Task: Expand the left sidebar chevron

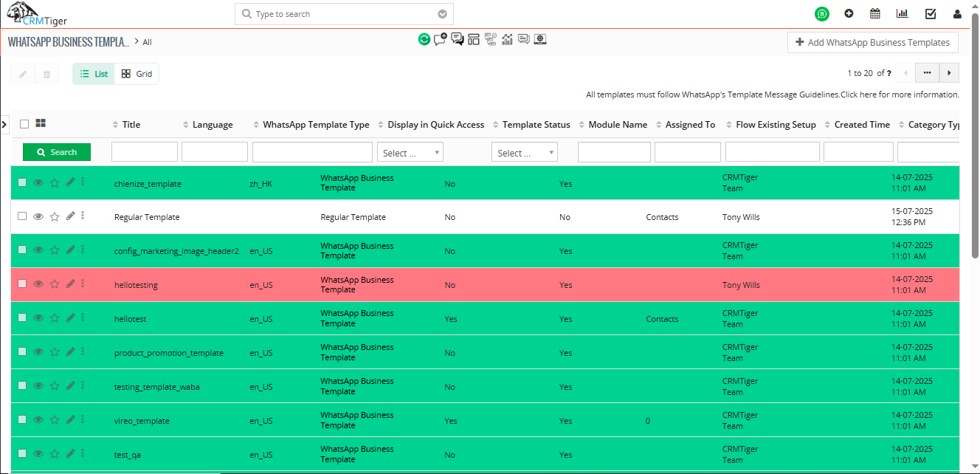Action: (x=4, y=124)
